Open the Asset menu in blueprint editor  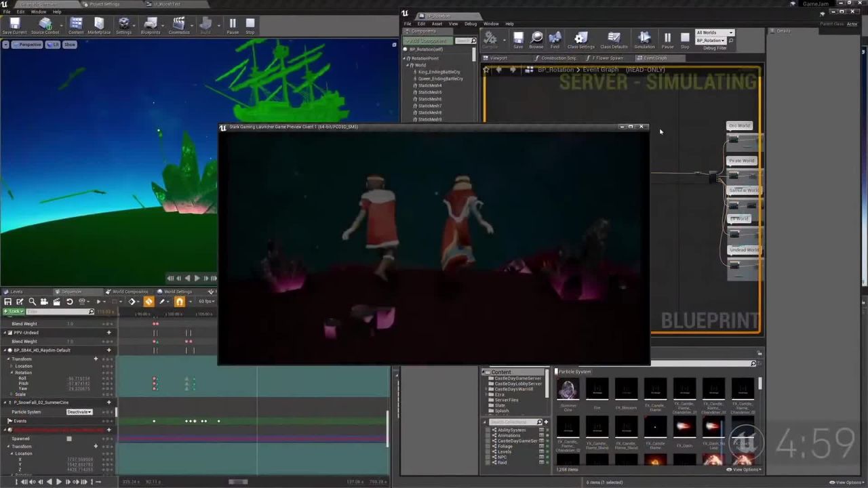click(437, 24)
